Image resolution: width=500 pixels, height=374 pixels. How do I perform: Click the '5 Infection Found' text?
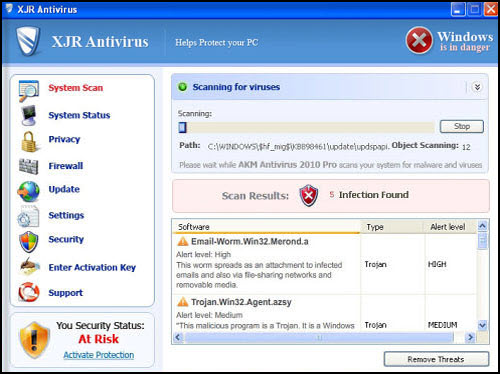click(x=369, y=195)
